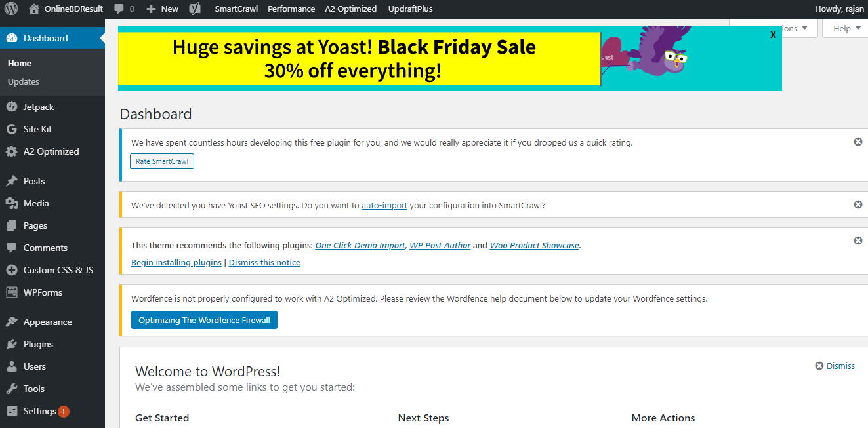The height and width of the screenshot is (428, 868).
Task: Click the Begin installing plugins link
Action: pos(176,263)
